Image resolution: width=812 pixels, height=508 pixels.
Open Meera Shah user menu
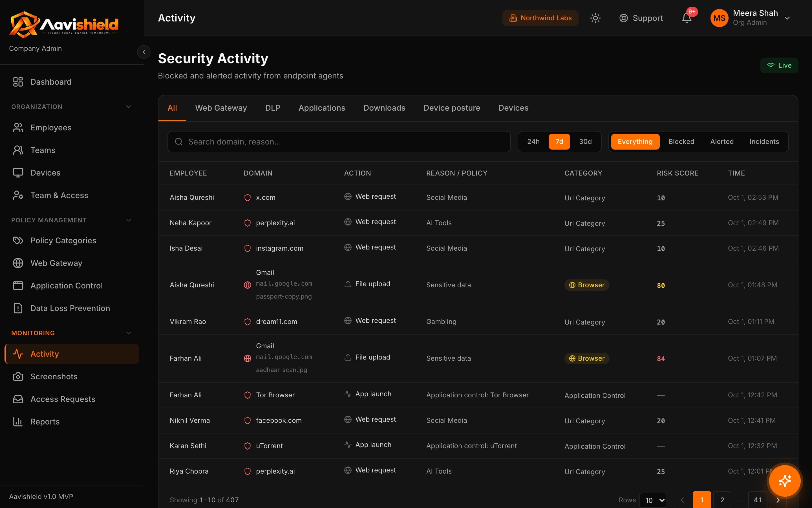click(x=751, y=18)
